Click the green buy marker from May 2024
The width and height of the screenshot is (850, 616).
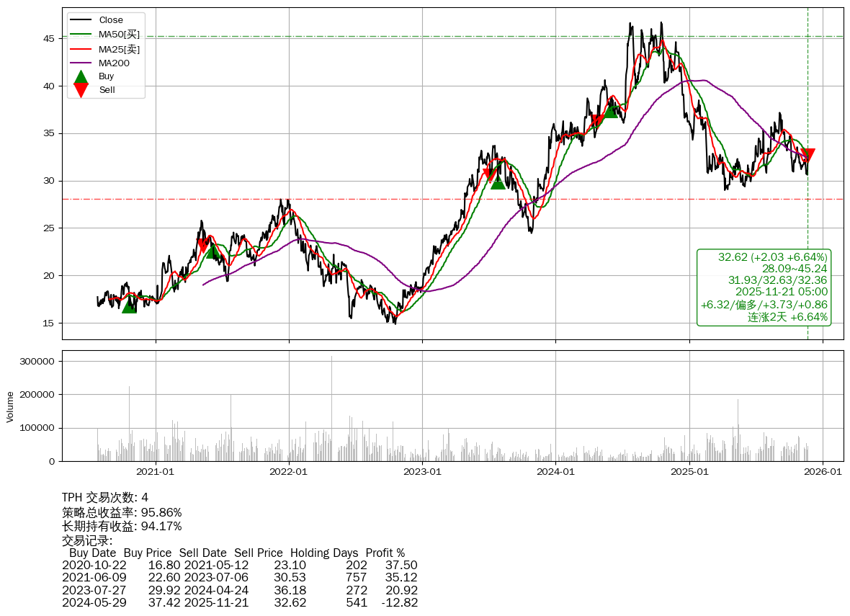click(610, 110)
